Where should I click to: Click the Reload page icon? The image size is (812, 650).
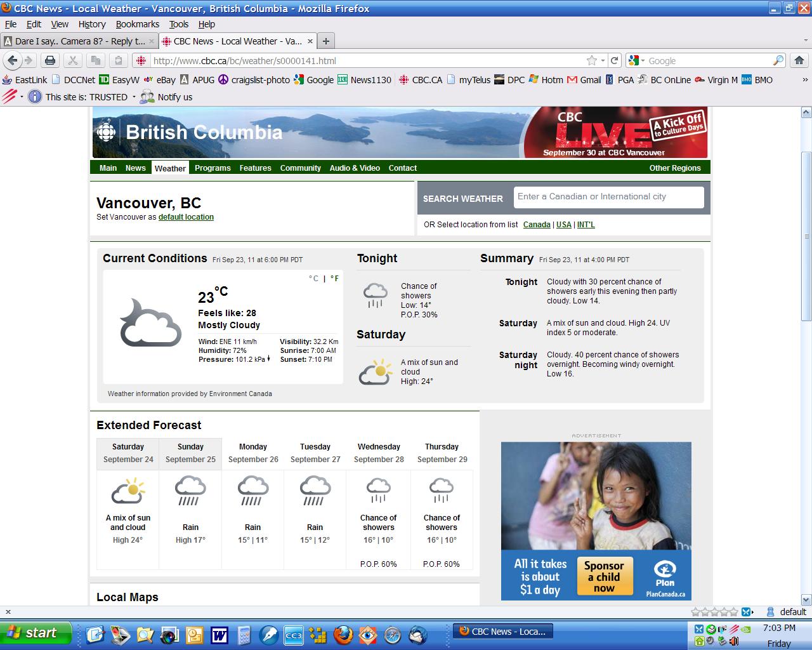click(x=614, y=60)
